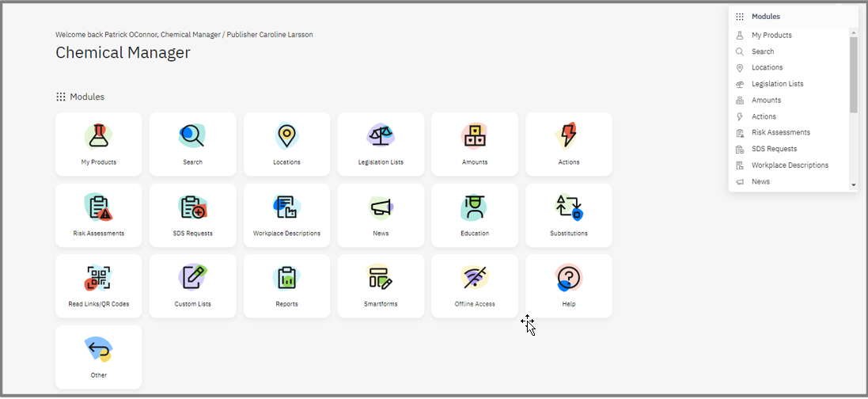Choose News in the Modules menu

click(760, 182)
